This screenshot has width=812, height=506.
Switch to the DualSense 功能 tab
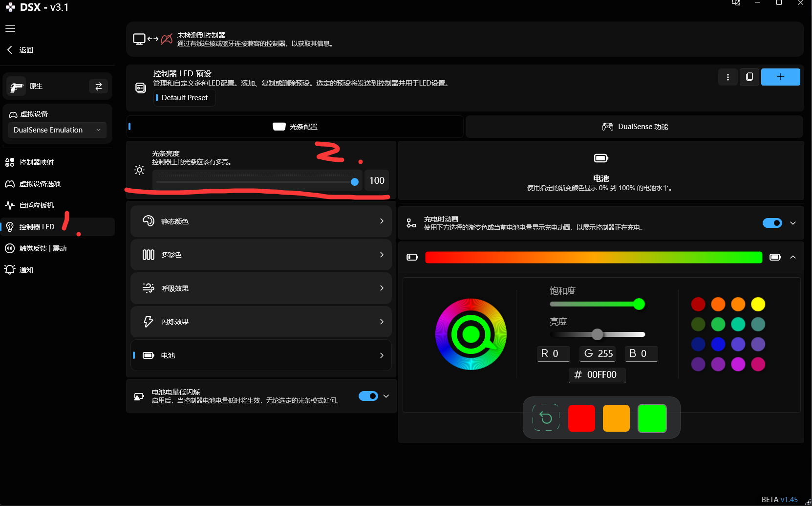pyautogui.click(x=634, y=127)
